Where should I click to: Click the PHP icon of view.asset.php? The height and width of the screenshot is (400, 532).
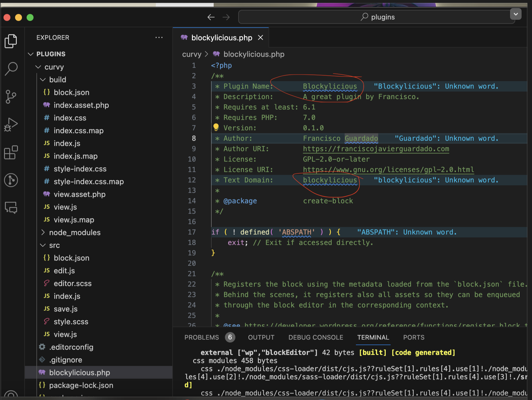pyautogui.click(x=47, y=194)
